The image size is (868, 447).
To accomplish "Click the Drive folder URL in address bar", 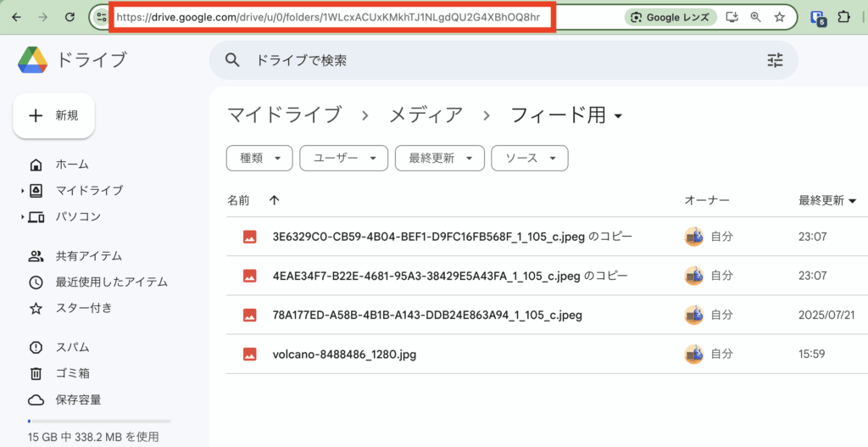I will [328, 17].
